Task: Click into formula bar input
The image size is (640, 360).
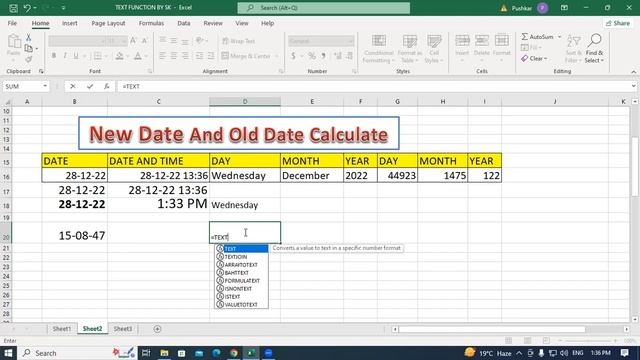Action: tap(374, 86)
